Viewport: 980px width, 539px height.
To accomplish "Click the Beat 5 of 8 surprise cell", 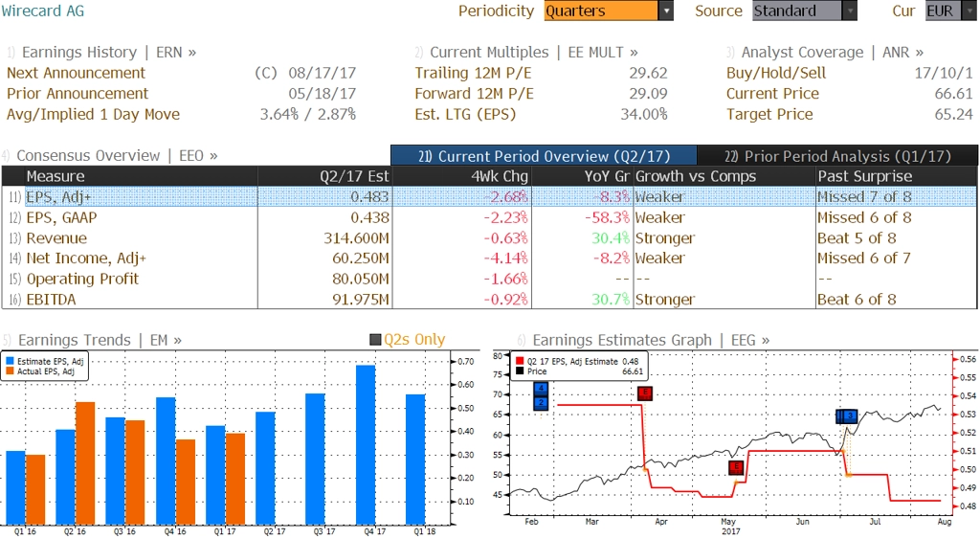I will pyautogui.click(x=857, y=238).
